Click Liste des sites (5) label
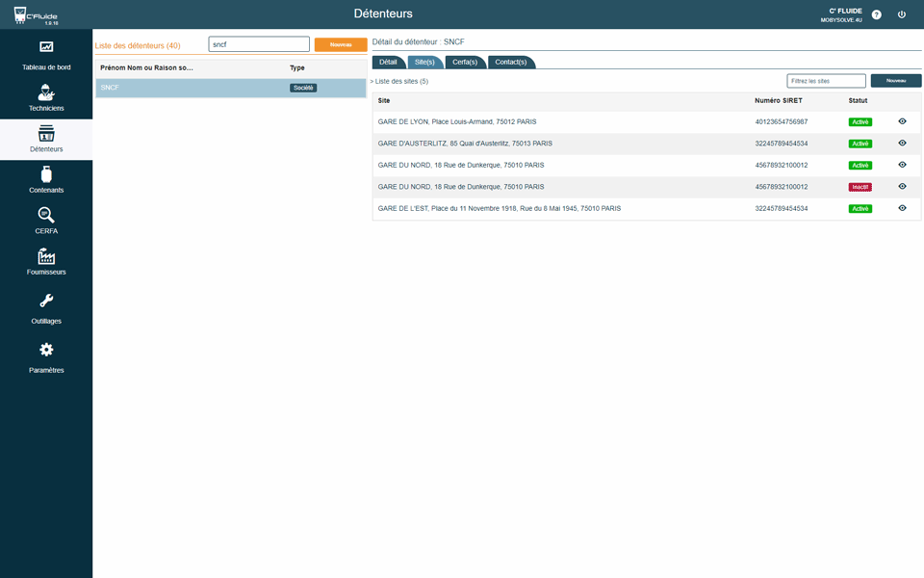924x578 pixels. (x=401, y=81)
